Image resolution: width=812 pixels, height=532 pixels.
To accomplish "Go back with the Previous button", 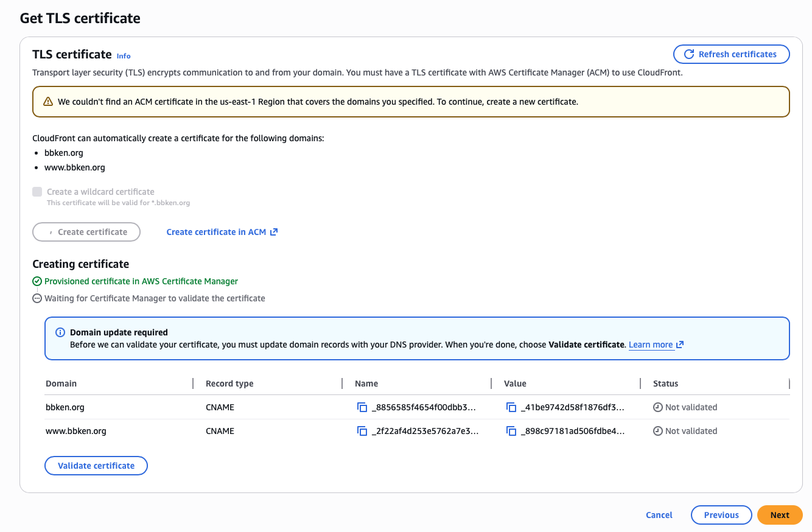I will (721, 515).
